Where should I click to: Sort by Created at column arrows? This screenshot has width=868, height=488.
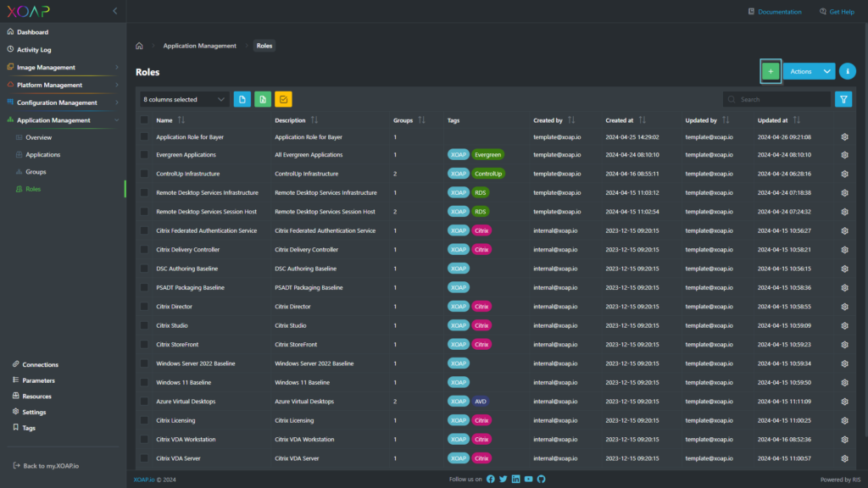coord(642,120)
